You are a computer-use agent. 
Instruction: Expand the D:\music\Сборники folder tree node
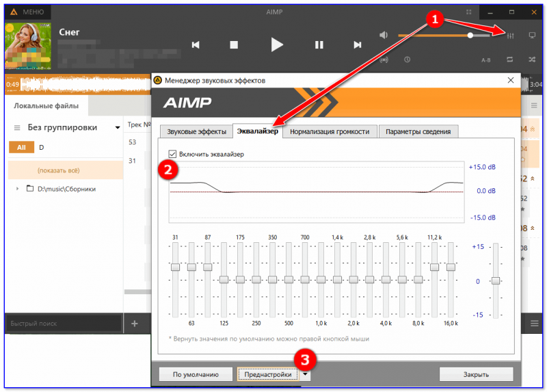click(x=18, y=189)
